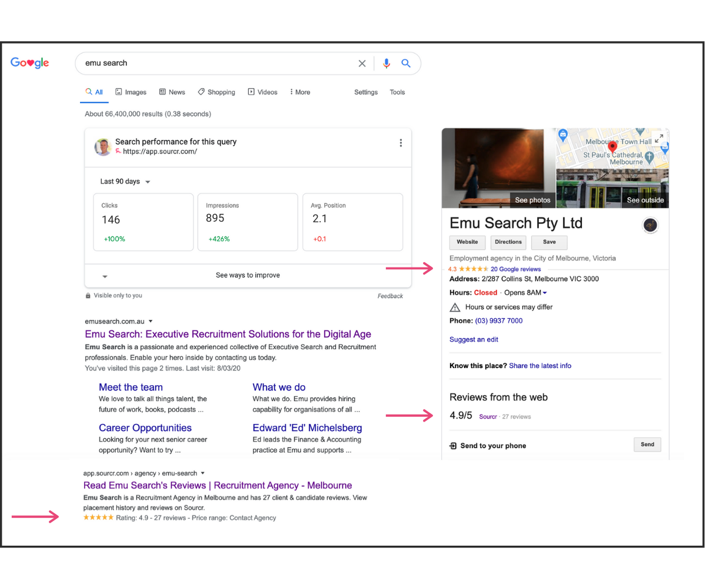Image resolution: width=706 pixels, height=588 pixels.
Task: Click the See outside street view thumbnail
Action: (x=612, y=189)
